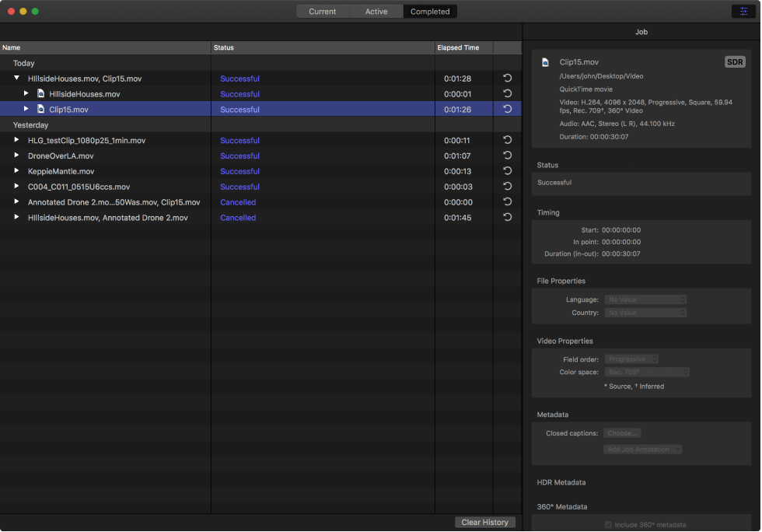762x532 pixels.
Task: Select the KeppieMantle.mov row
Action: point(117,171)
